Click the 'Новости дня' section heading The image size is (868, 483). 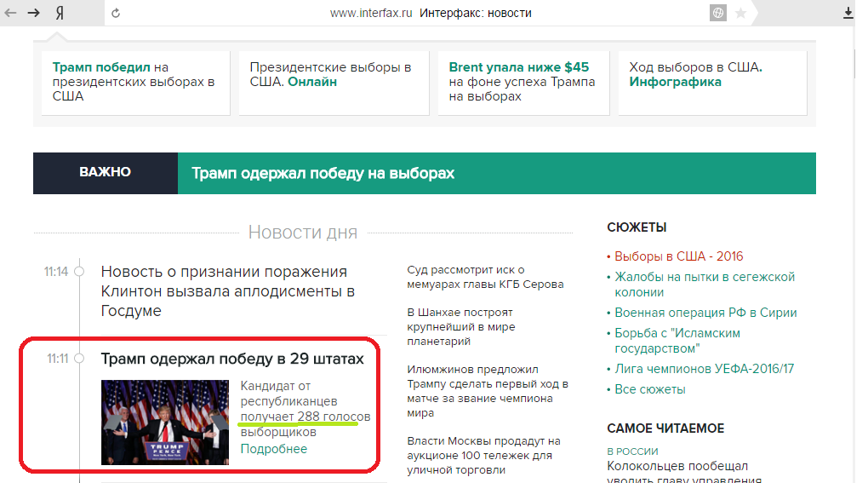tap(303, 232)
